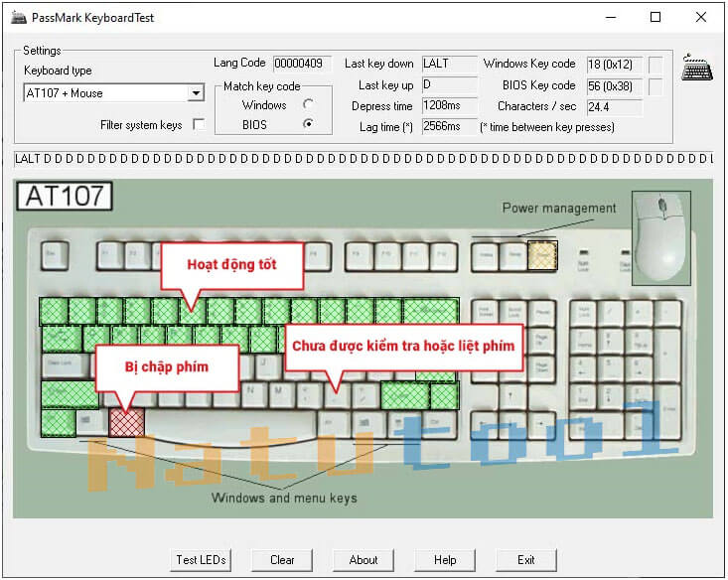Click the green left Shift key
Image resolution: width=728 pixels, height=580 pixels.
coord(70,394)
